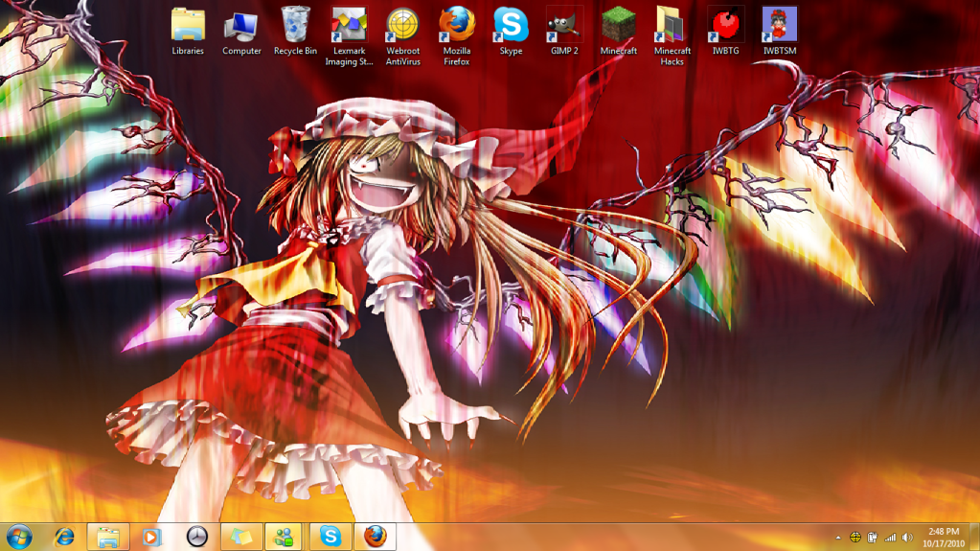Click the Webroot tray icon

(x=855, y=538)
